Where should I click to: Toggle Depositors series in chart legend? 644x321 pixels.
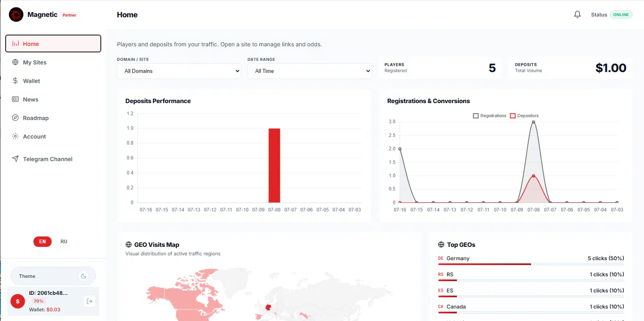[524, 116]
